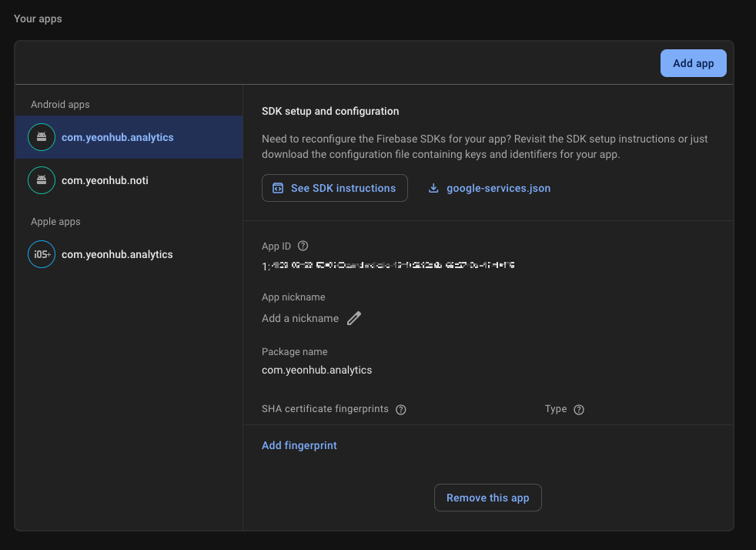
Task: Click the App nickname label
Action: (293, 297)
